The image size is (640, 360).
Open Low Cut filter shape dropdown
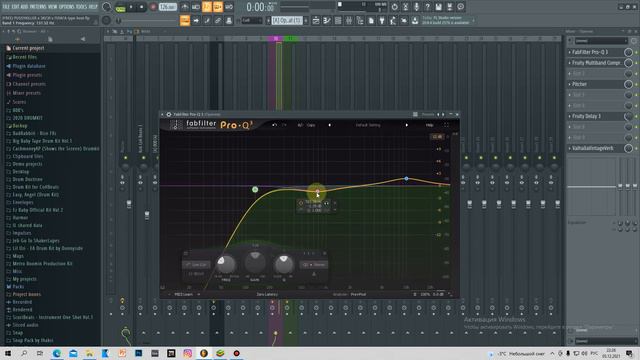(196, 264)
